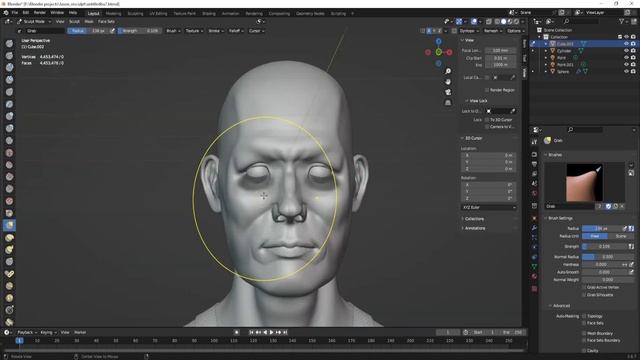Open the Edit menu
The width and height of the screenshot is (640, 360).
(26, 13)
